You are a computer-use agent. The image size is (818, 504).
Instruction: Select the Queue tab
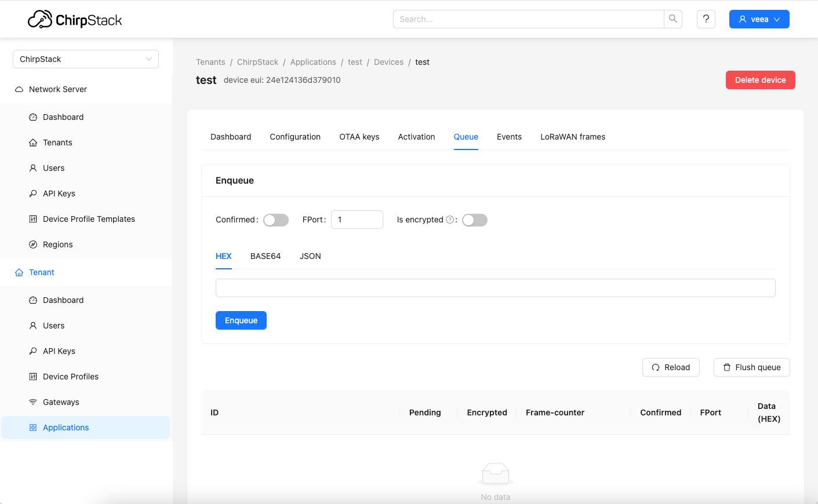point(466,137)
